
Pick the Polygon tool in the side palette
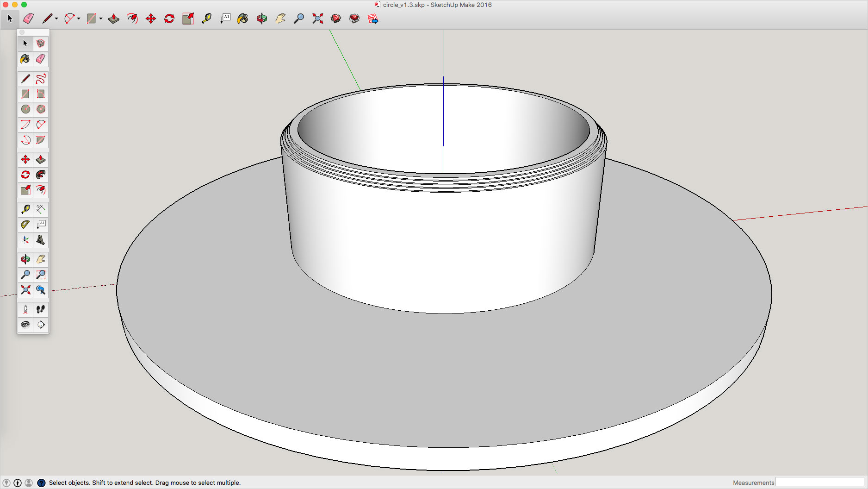tap(41, 109)
